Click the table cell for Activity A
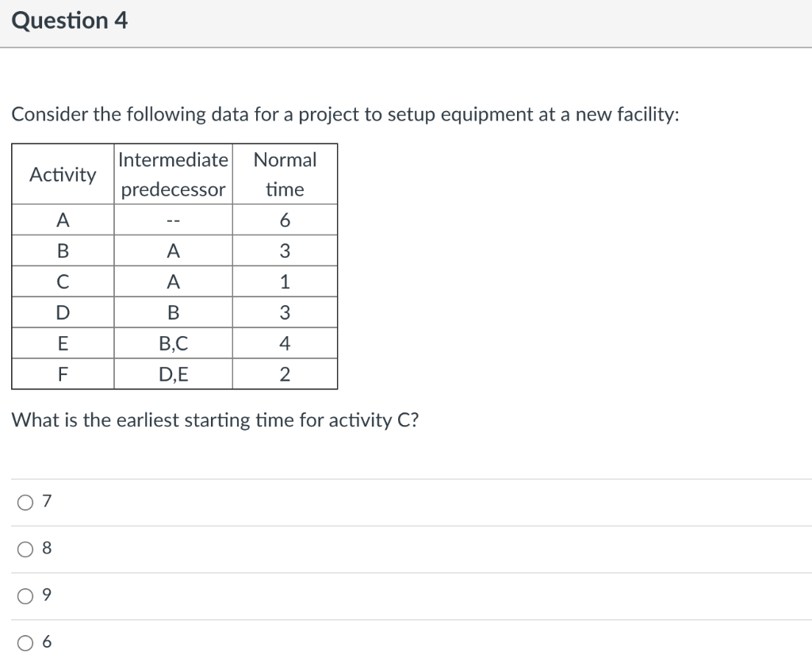 [x=62, y=220]
